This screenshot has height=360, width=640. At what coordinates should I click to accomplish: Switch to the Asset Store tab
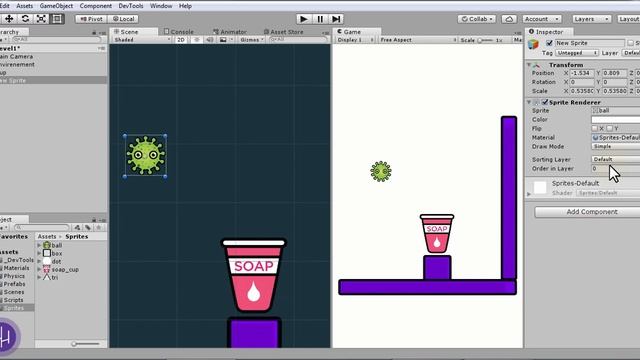[x=283, y=32]
